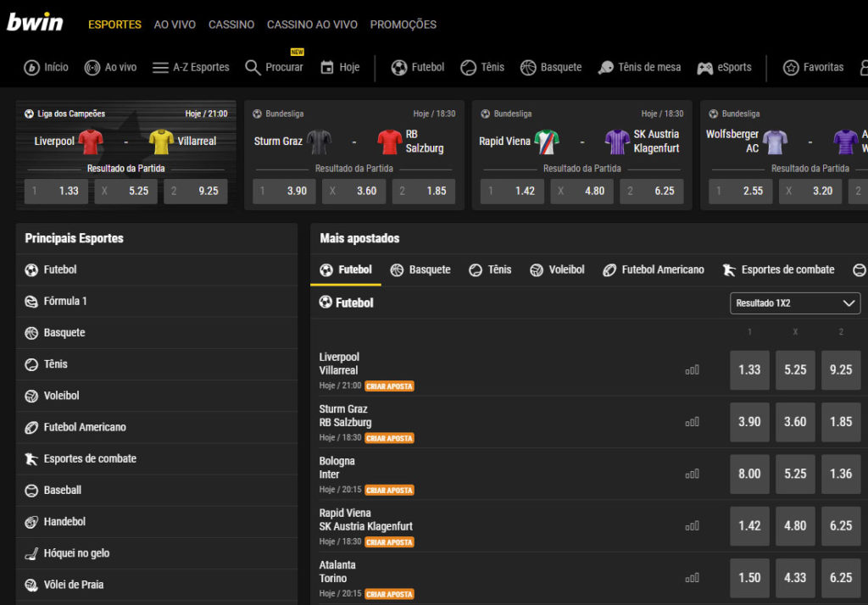Image resolution: width=868 pixels, height=605 pixels.
Task: Switch to Esportes de combate tab
Action: pos(778,269)
